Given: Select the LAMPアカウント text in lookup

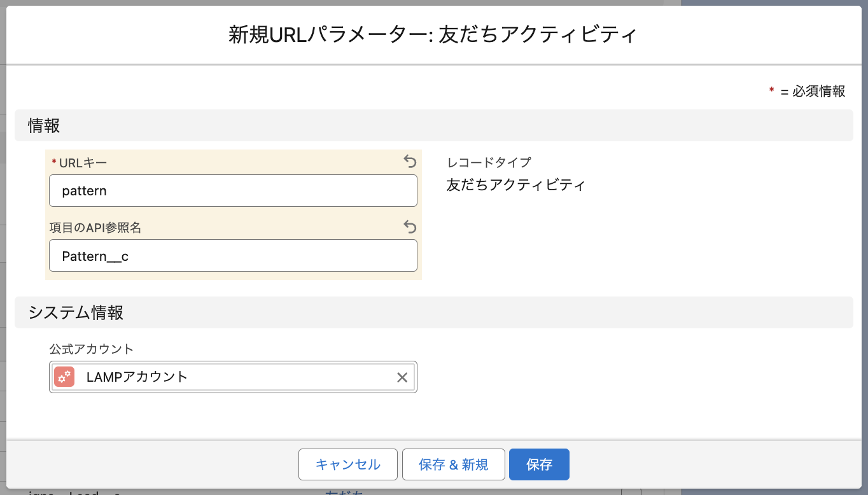Looking at the screenshot, I should click(137, 377).
